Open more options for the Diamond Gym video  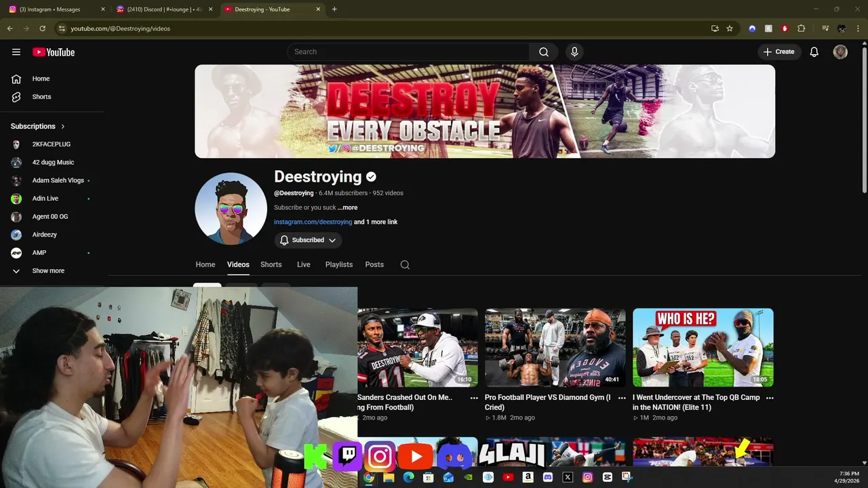click(622, 399)
